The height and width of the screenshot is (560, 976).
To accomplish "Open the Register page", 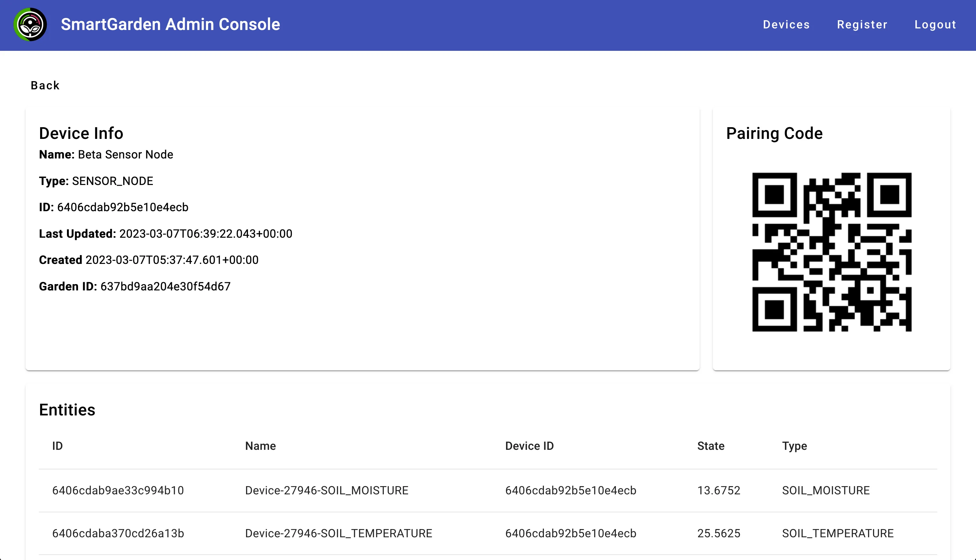I will tap(862, 25).
